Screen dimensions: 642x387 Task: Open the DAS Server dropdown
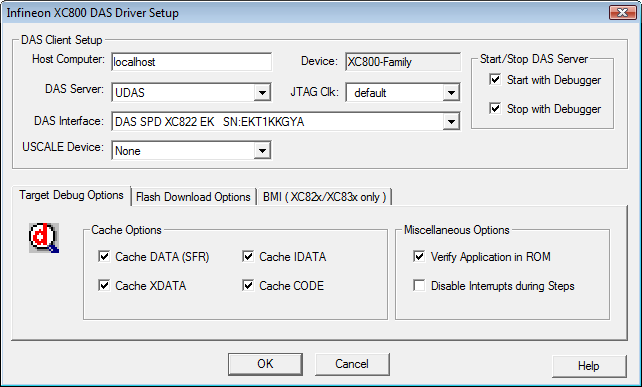(262, 93)
